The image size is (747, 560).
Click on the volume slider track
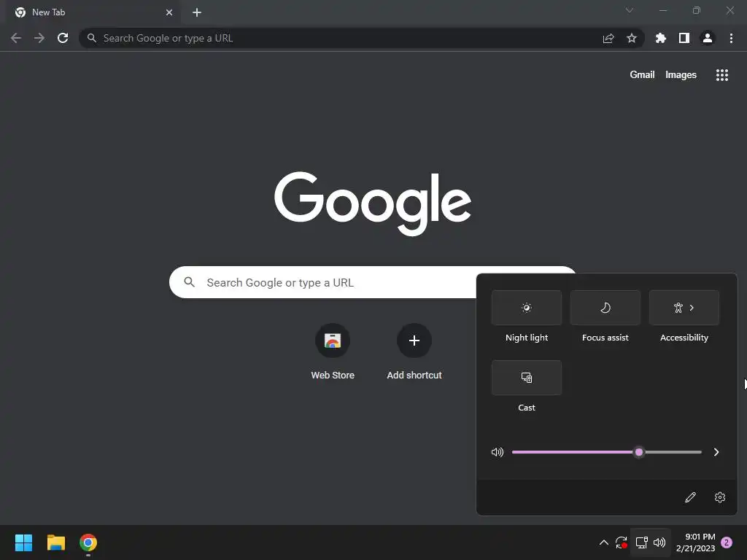[606, 452]
